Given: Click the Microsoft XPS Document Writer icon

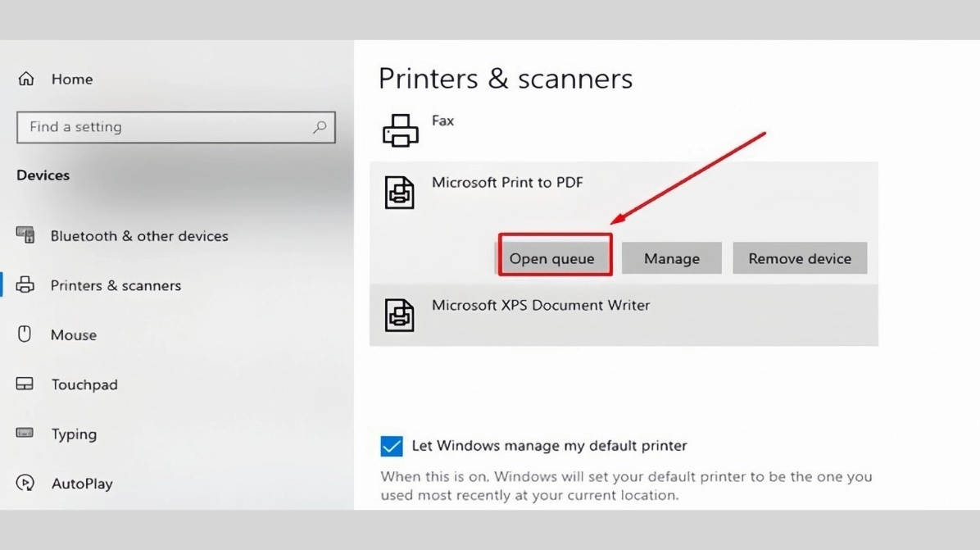Looking at the screenshot, I should point(399,315).
